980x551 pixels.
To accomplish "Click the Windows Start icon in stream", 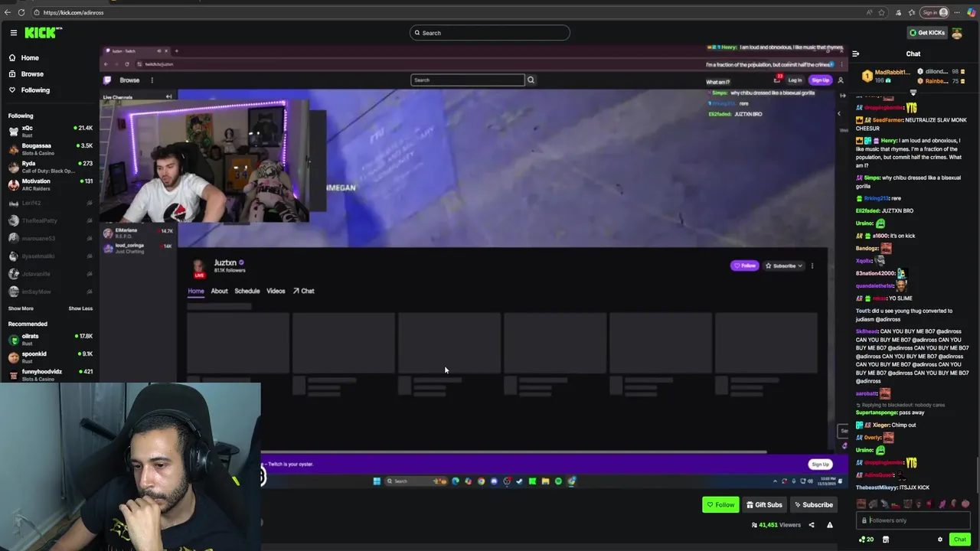I will (377, 481).
